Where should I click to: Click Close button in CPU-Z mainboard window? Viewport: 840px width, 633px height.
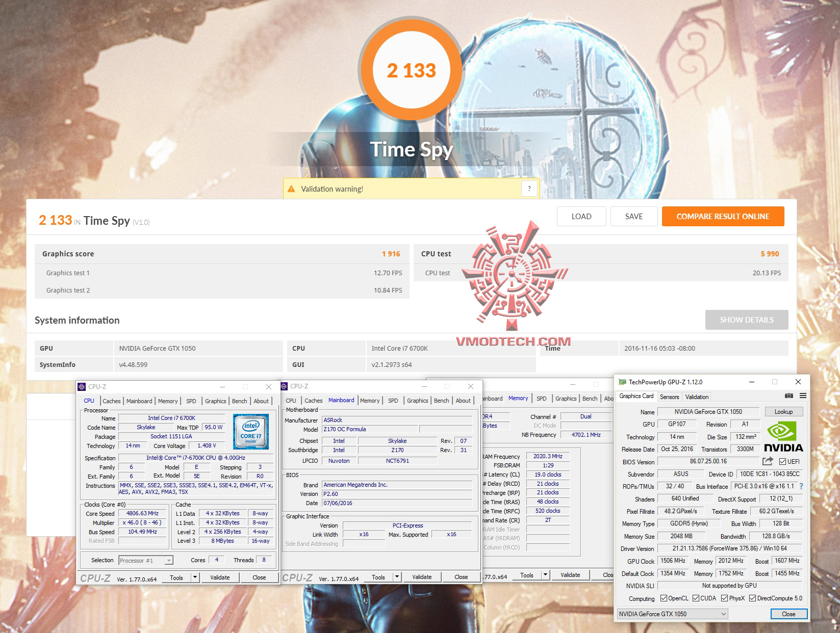(x=461, y=577)
